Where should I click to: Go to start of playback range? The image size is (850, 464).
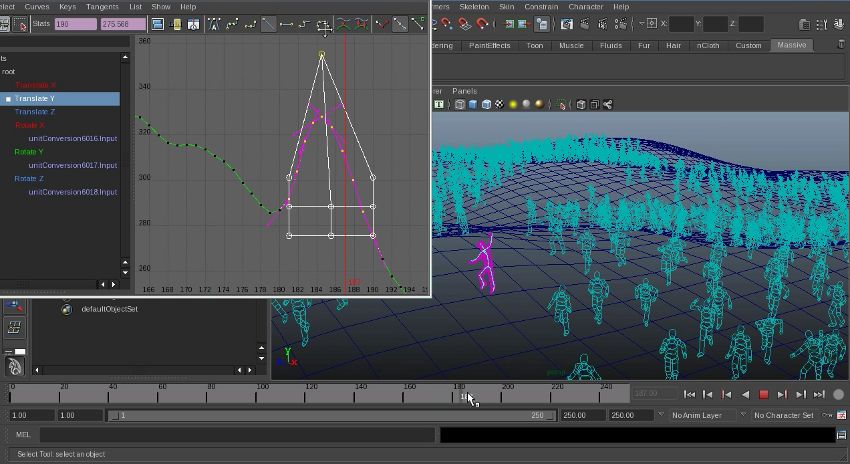coord(690,395)
